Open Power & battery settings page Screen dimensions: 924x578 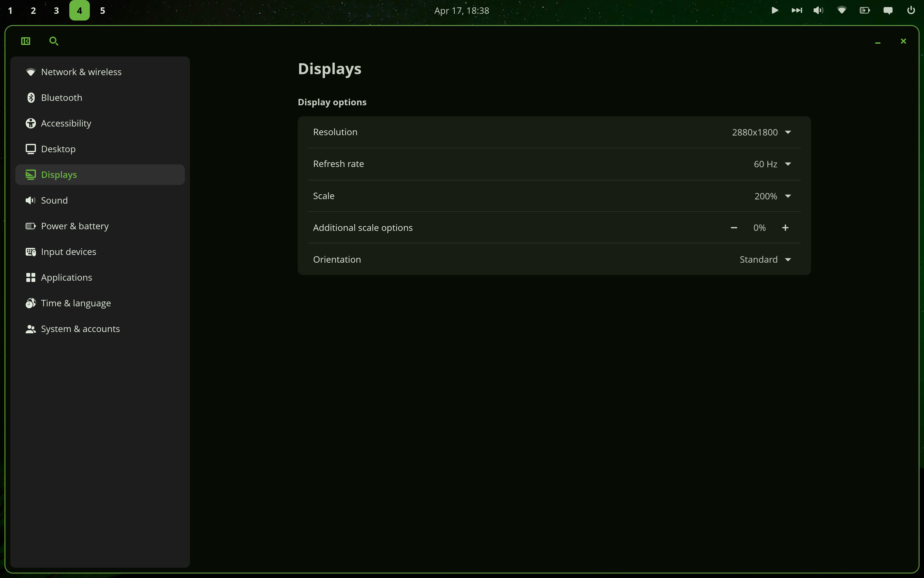100,226
